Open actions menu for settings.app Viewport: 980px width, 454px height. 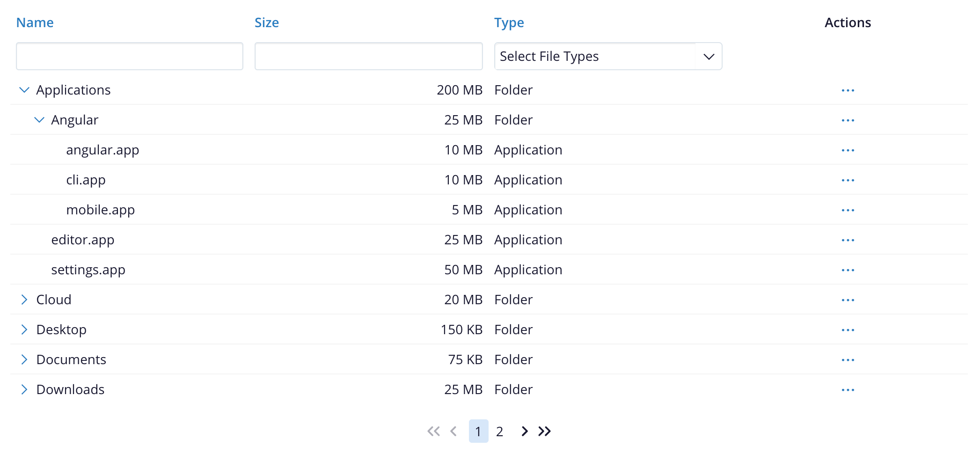848,270
